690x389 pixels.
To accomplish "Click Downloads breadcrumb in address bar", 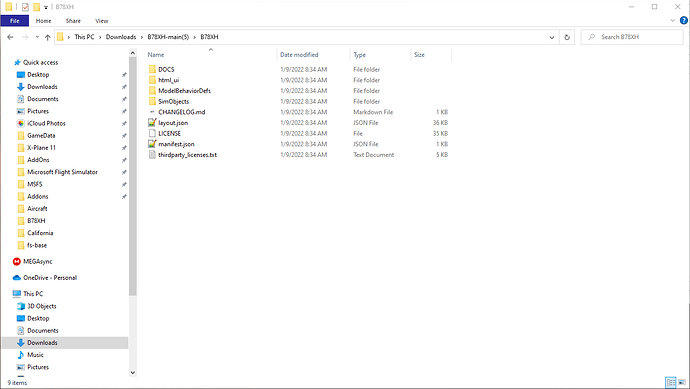I will tap(121, 37).
